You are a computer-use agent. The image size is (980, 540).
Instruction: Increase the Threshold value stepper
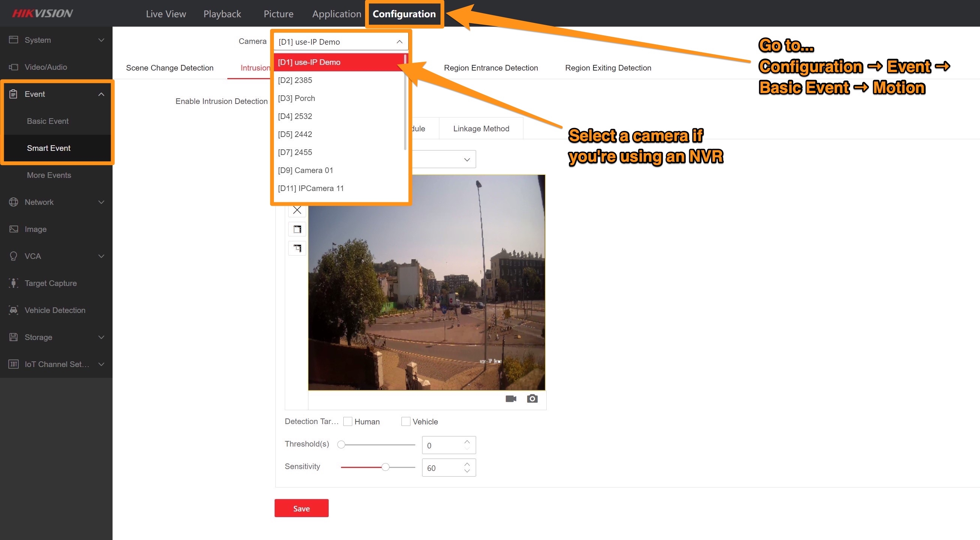click(467, 441)
